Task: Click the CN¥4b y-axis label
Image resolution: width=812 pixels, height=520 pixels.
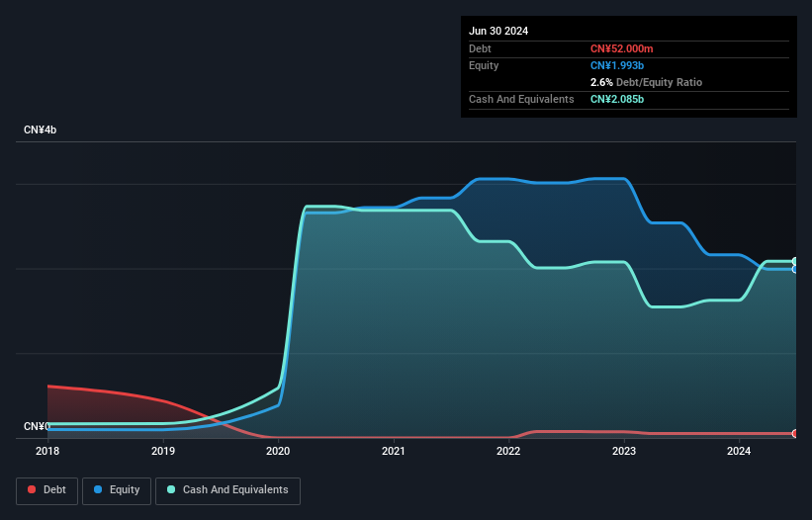Action: pyautogui.click(x=40, y=130)
